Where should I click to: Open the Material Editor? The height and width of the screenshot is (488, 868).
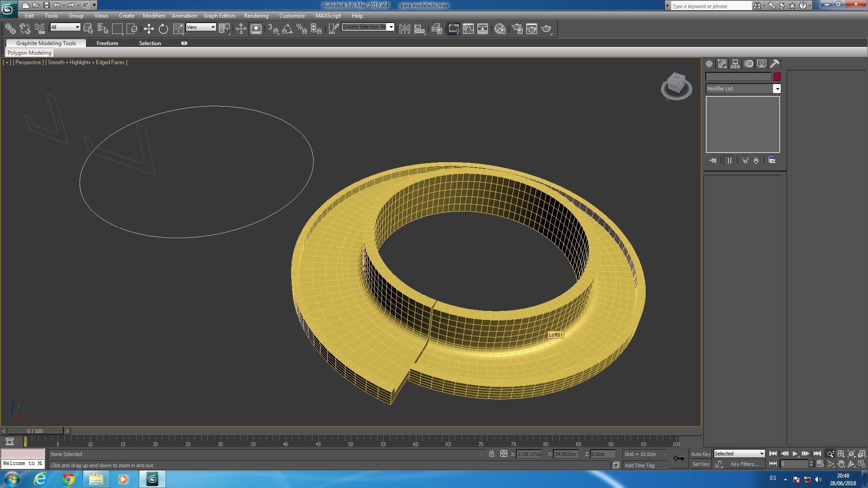point(500,29)
